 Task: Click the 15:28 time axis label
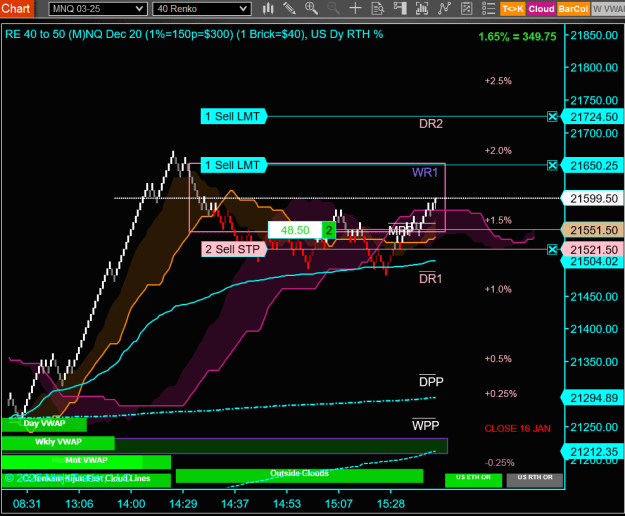[x=391, y=504]
